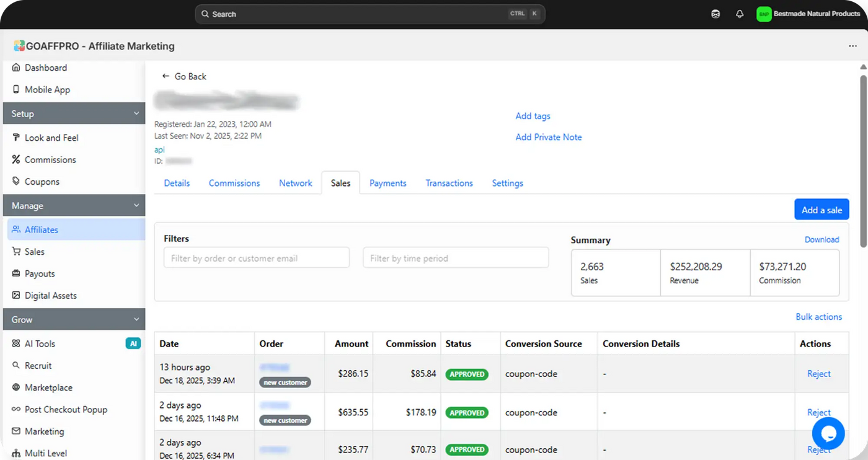Collapse the Grow section
868x460 pixels.
tap(74, 319)
